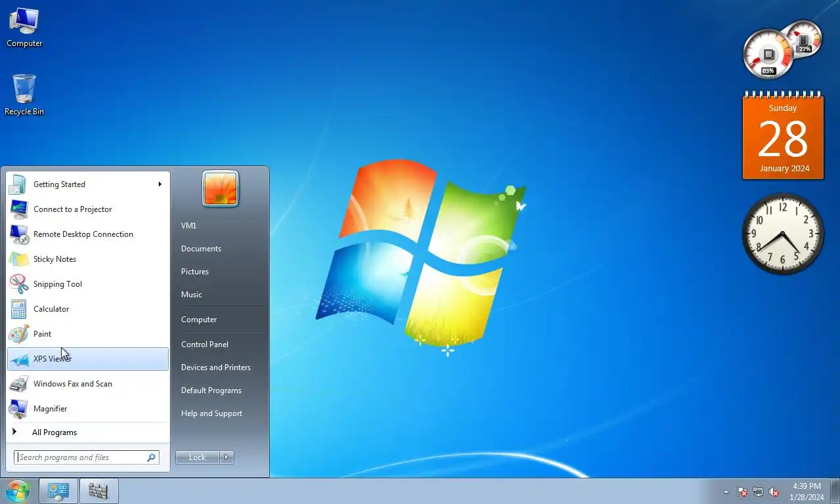
Task: Click the user account picture
Action: pos(220,189)
